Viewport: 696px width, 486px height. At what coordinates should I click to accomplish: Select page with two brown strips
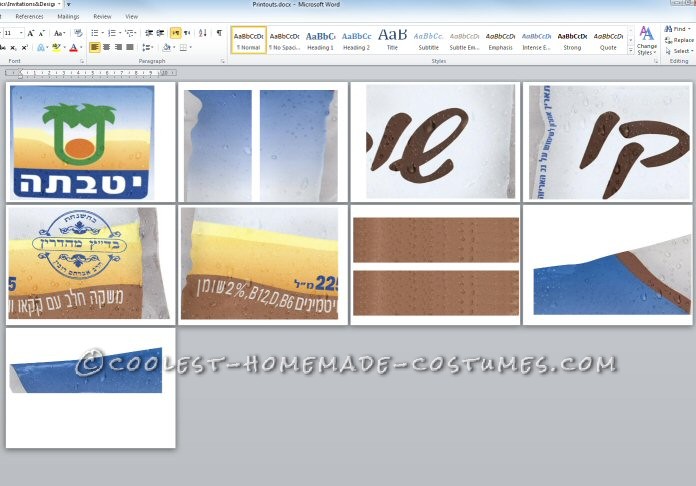(x=435, y=265)
